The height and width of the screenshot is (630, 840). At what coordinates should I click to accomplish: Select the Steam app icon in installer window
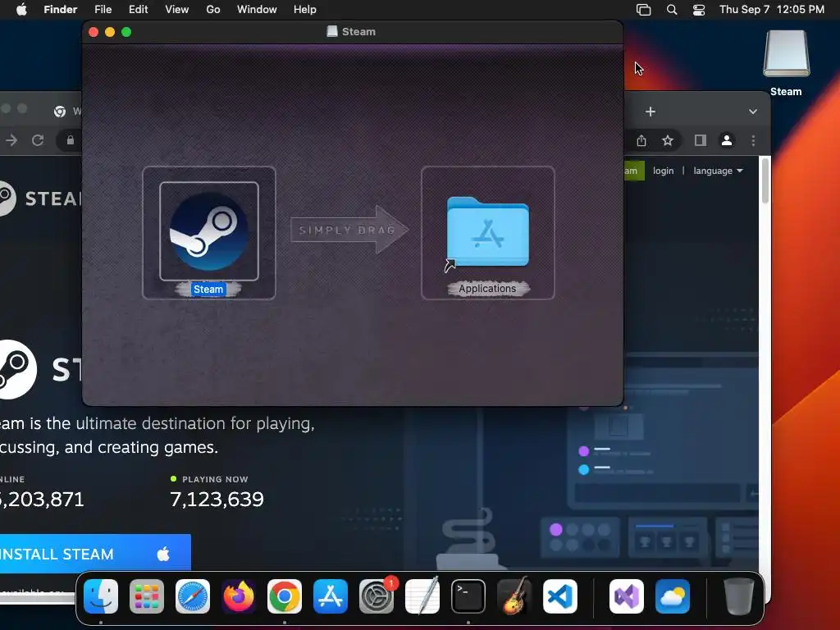(209, 231)
